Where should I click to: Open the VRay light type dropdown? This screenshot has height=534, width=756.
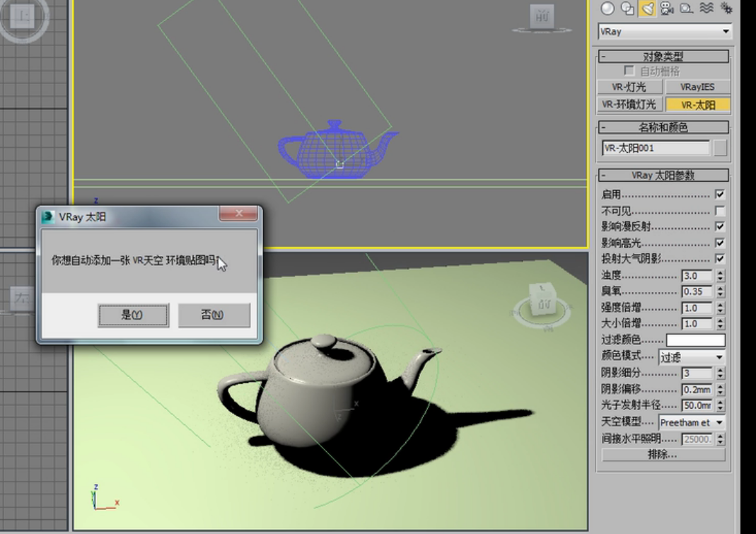click(665, 32)
